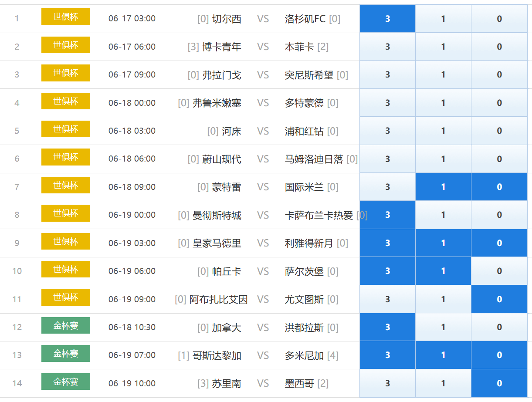Toggle 1 in the 皇家马德里 row
Viewport: 532px width, 402px height.
443,243
